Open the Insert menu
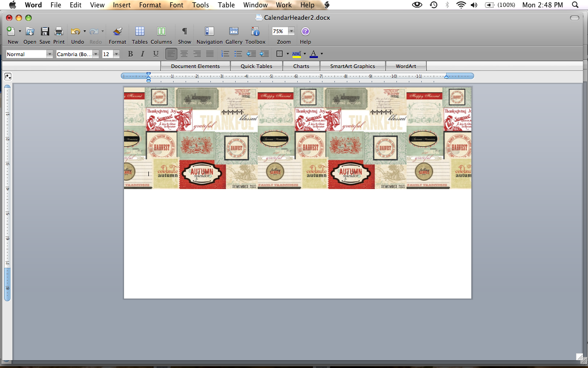The height and width of the screenshot is (368, 588). (122, 5)
